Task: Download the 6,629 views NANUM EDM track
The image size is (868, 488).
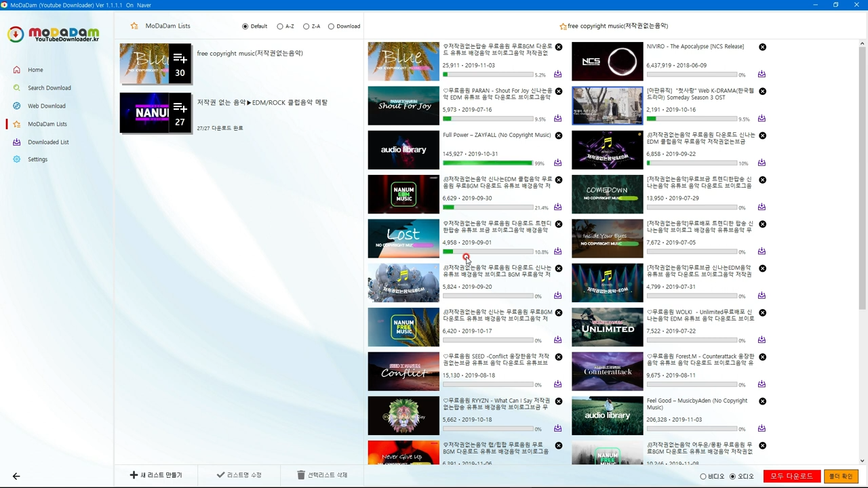Action: pos(557,207)
